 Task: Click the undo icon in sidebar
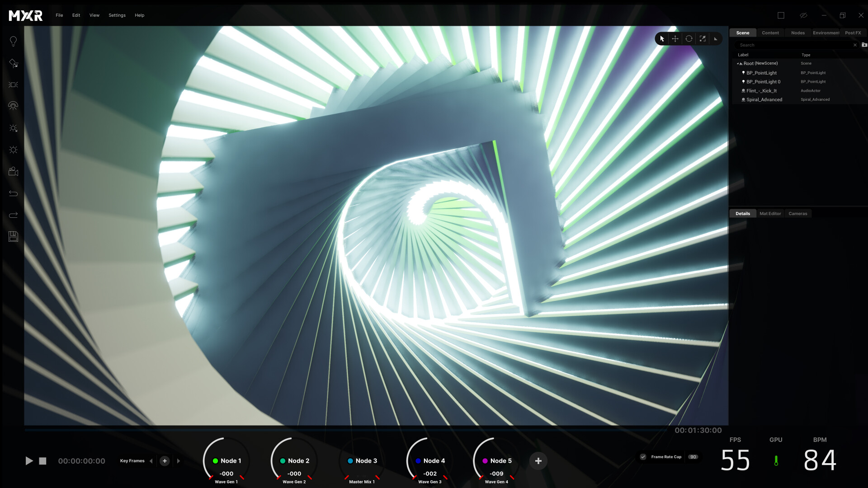point(13,193)
